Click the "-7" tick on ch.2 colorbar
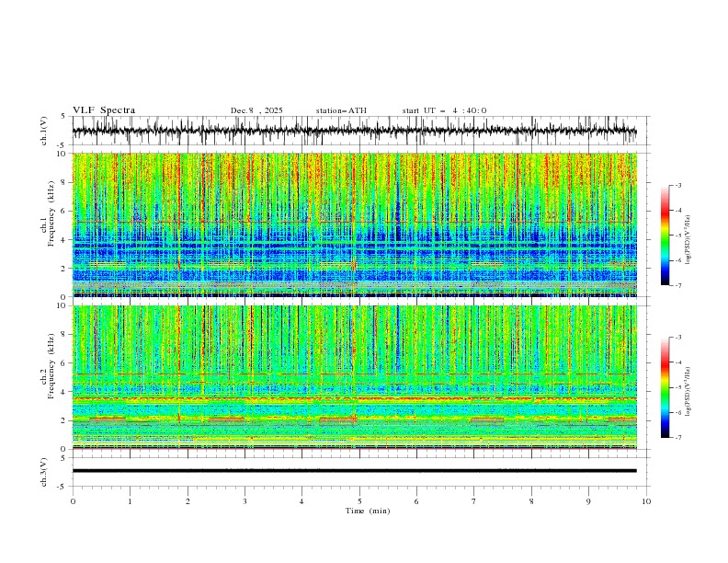The image size is (728, 563). [x=678, y=438]
